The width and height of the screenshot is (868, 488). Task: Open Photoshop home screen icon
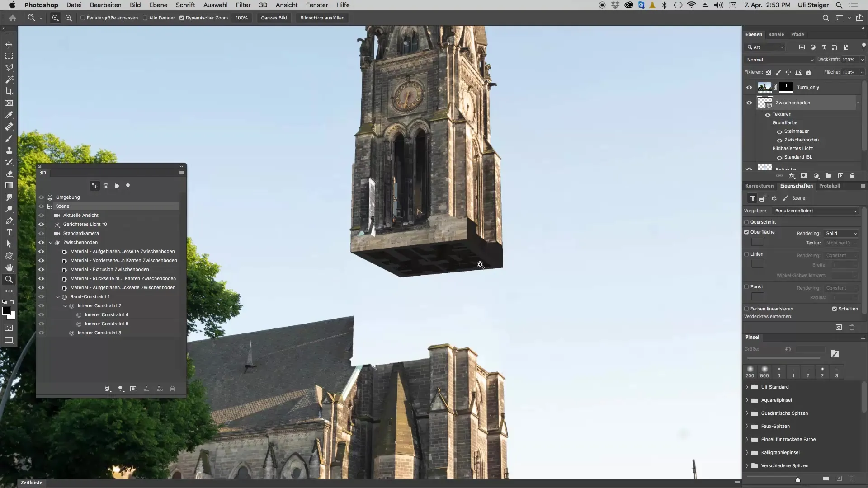[13, 18]
